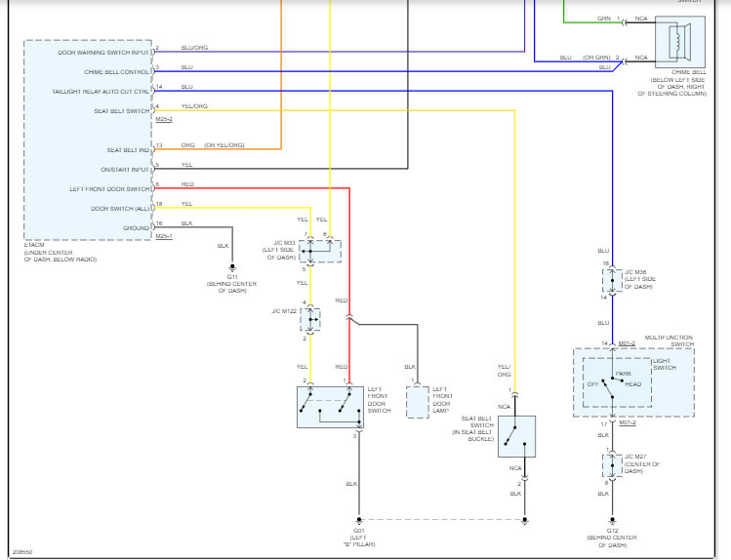The width and height of the screenshot is (731, 560).
Task: Select SEAT BELT SWITCH (IN SEAT BELT BUCKLE) caption
Action: pyautogui.click(x=472, y=428)
